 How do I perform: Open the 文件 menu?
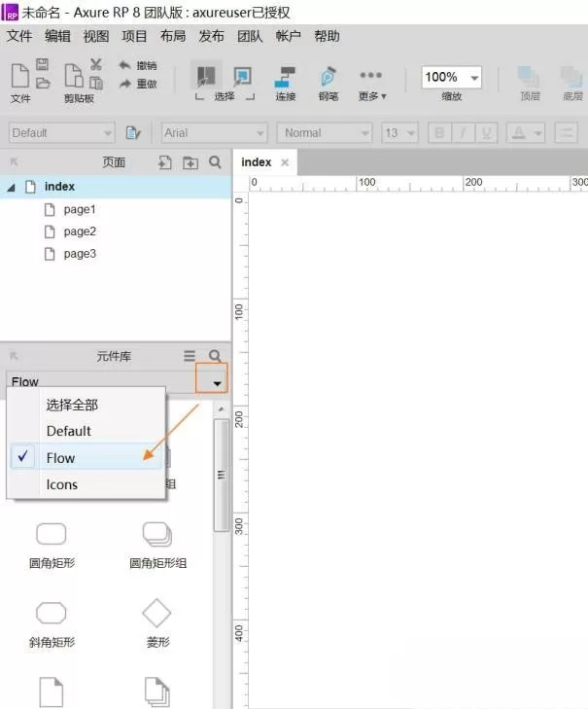[19, 36]
